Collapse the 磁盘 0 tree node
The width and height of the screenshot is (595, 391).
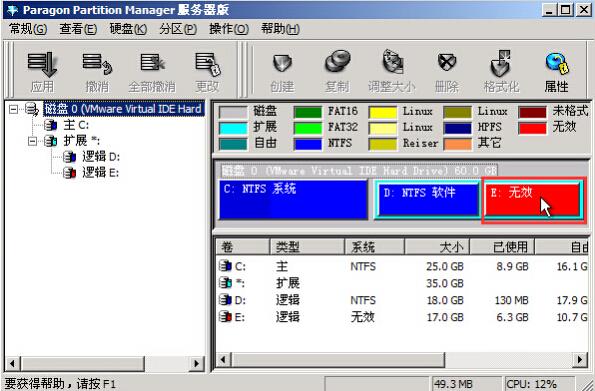(x=13, y=109)
